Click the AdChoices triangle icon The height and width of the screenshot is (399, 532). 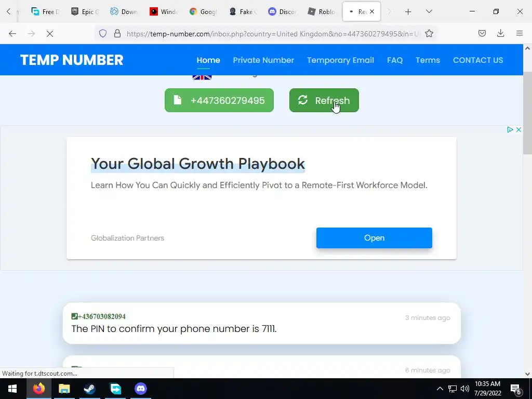click(x=510, y=129)
